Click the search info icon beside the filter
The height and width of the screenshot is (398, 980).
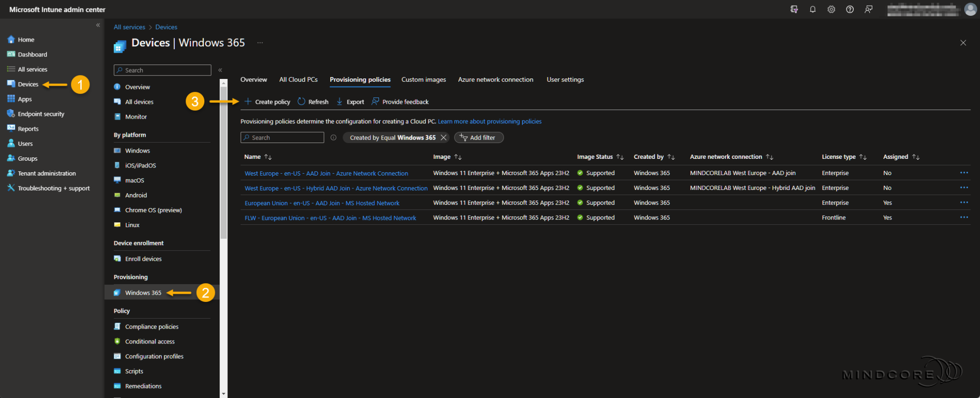point(334,138)
